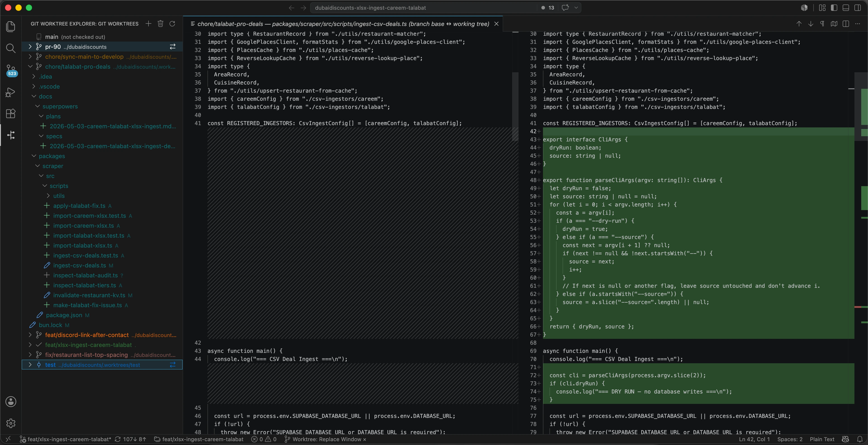868x445 pixels.
Task: Go to next change arrow in diff toolbar
Action: coord(811,23)
